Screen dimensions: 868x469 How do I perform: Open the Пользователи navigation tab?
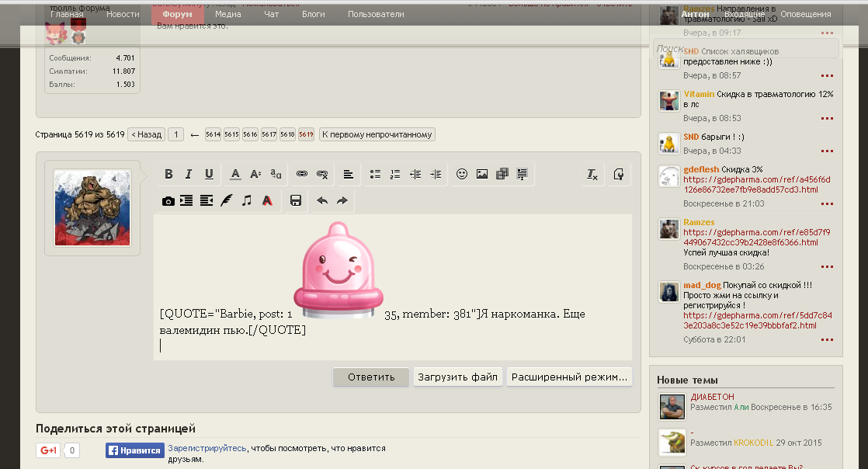[x=376, y=14]
